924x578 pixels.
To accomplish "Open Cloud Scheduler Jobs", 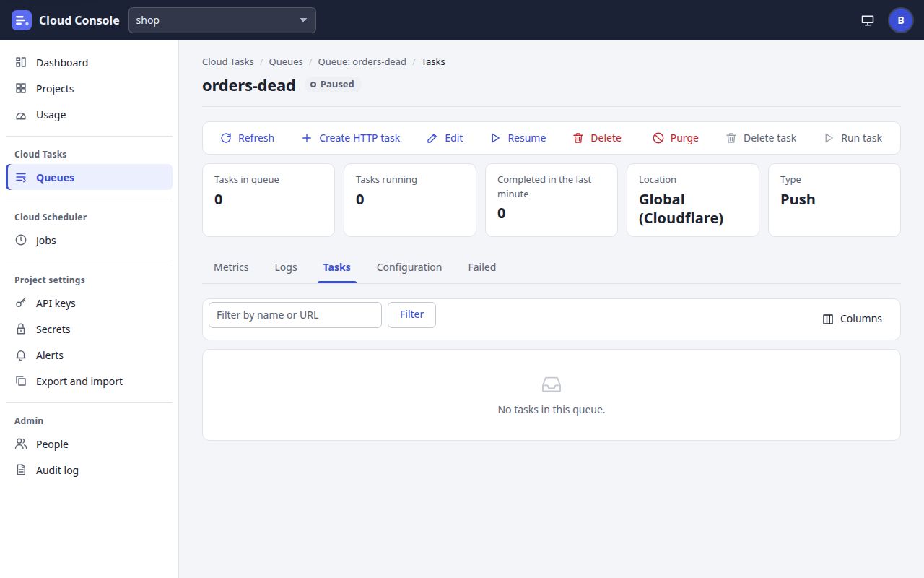I will point(89,241).
